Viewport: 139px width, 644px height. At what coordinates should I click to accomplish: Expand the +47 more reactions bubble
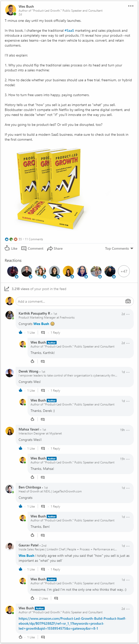coord(124,271)
